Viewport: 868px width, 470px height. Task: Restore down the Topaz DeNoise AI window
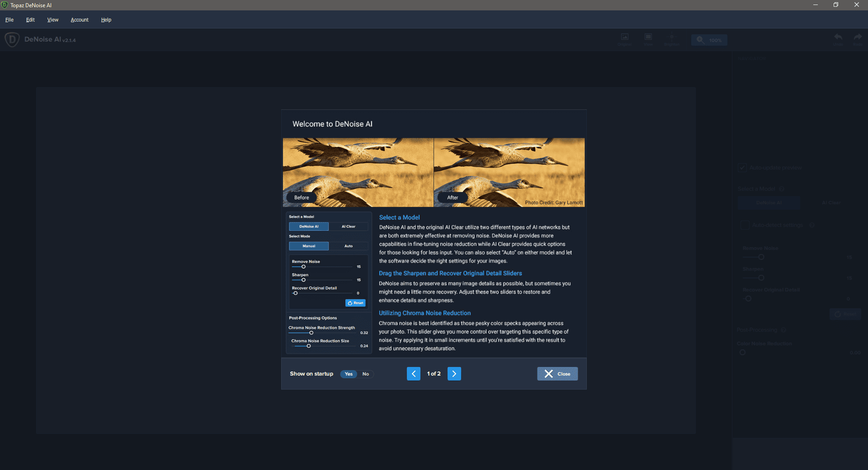tap(836, 5)
